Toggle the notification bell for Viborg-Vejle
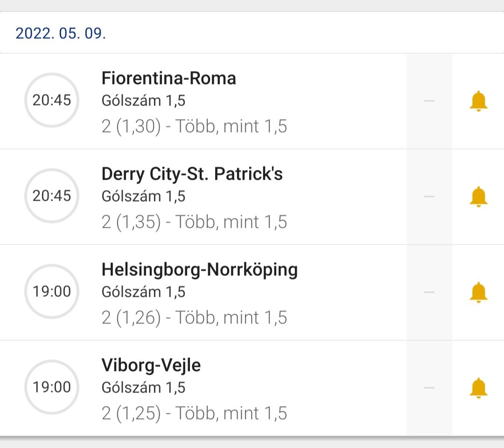504x448 pixels. tap(478, 388)
